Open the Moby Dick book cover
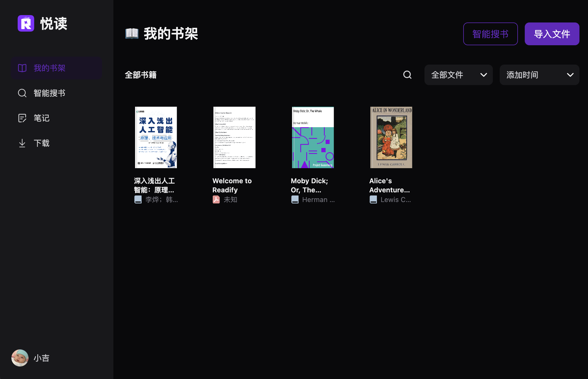 [x=313, y=137]
